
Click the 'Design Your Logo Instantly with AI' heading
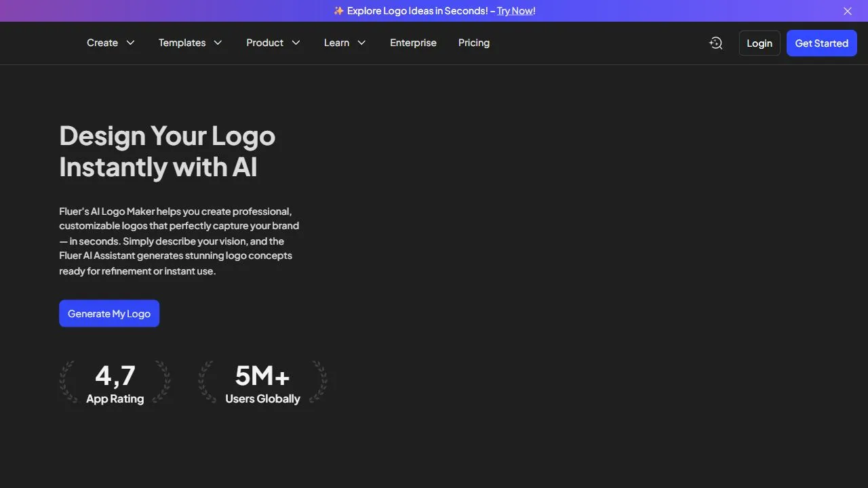pos(167,151)
